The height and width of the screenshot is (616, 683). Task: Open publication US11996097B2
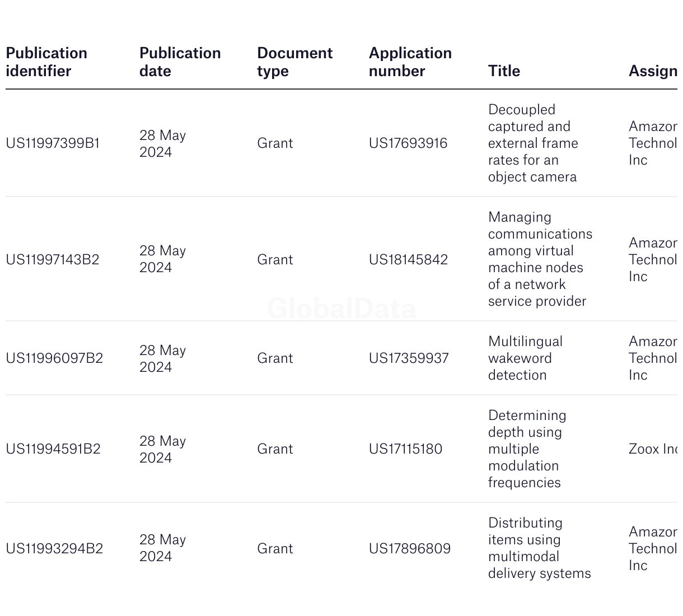(54, 358)
